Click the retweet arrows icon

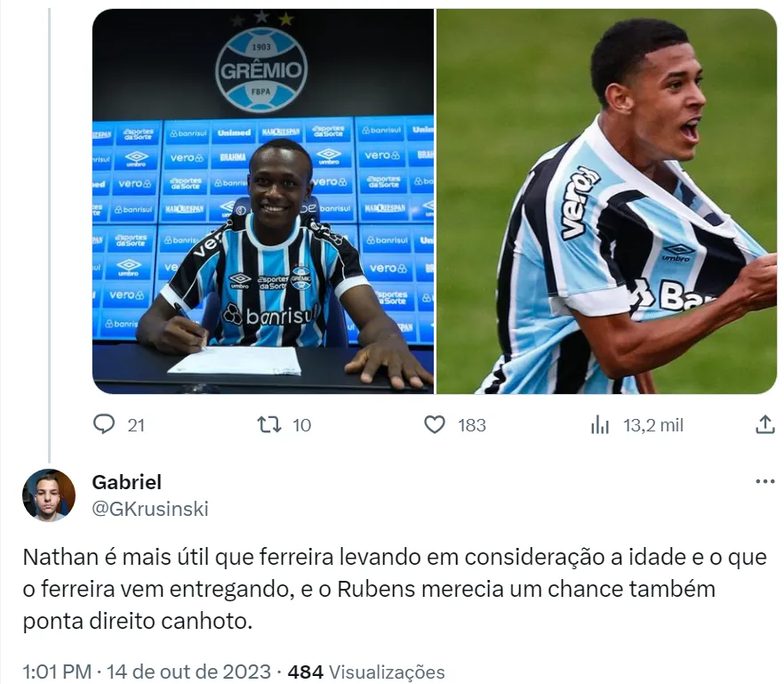[269, 425]
